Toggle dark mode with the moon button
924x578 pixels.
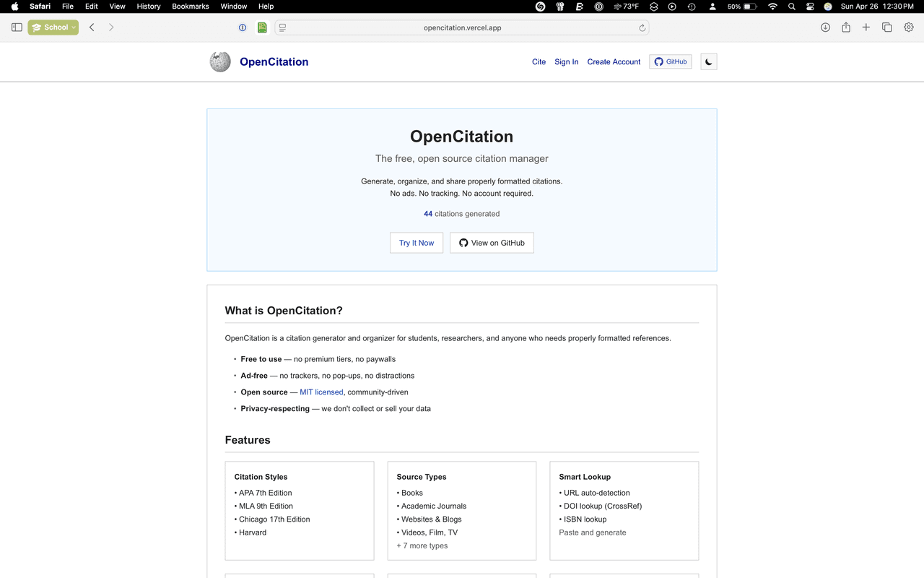[x=709, y=61]
